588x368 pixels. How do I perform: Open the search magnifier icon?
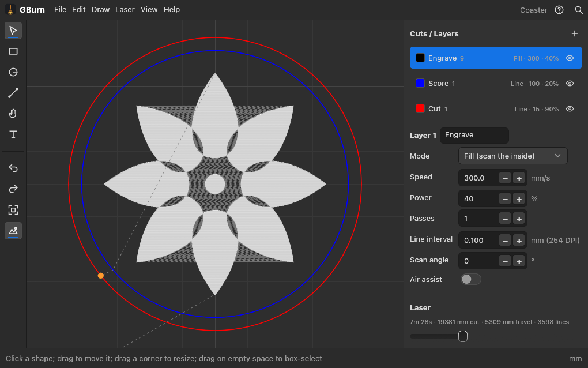[x=579, y=10]
